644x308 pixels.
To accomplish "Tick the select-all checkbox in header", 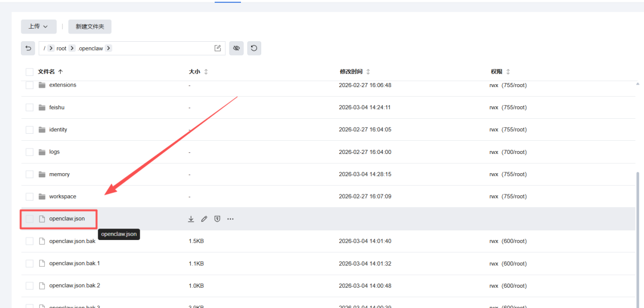I will pyautogui.click(x=30, y=72).
